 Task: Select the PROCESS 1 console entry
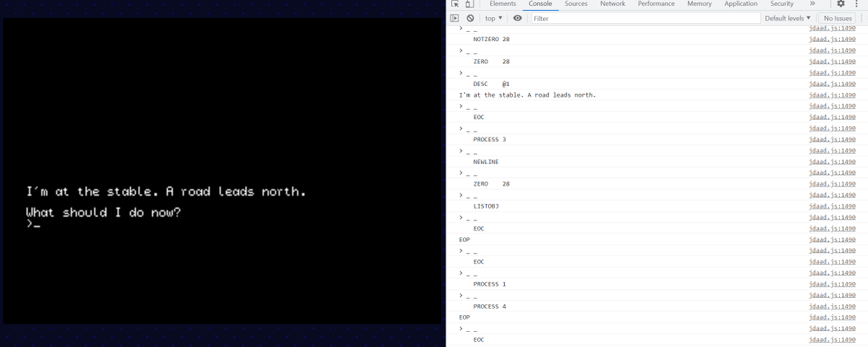coord(490,284)
